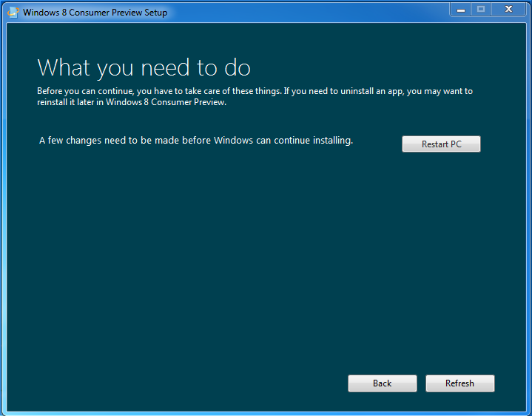This screenshot has height=416, width=532.
Task: Click the window's left frame border
Action: pos(3,222)
